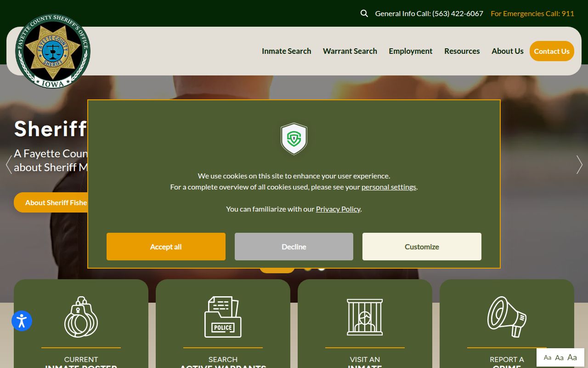Click the megaphone Report a Crime icon
588x368 pixels.
pos(507,317)
